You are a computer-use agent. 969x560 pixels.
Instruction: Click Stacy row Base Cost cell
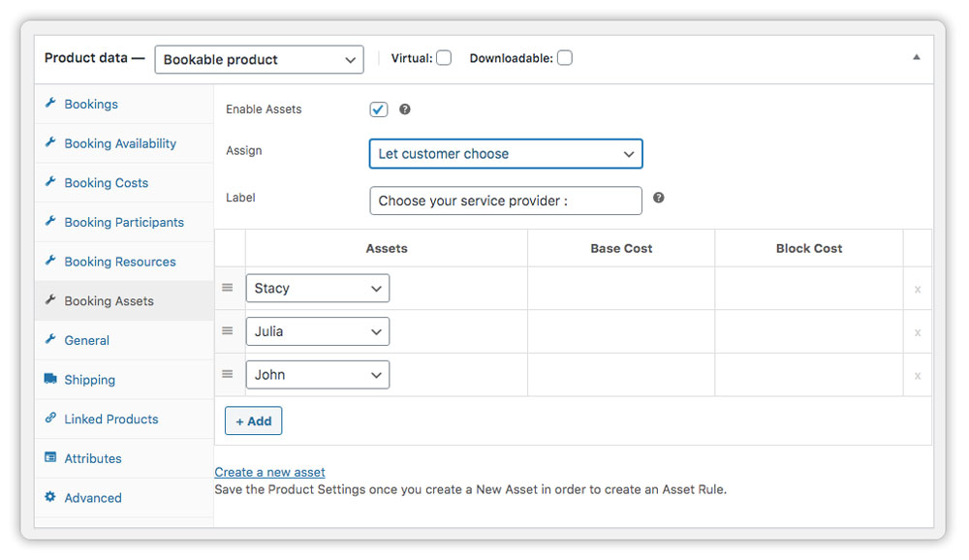pos(621,288)
